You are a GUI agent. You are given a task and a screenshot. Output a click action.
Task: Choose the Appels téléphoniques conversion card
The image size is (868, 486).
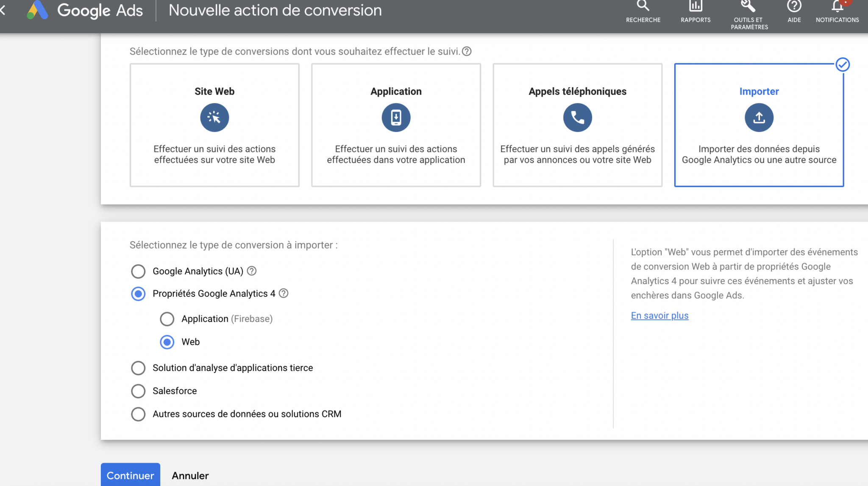click(x=577, y=125)
